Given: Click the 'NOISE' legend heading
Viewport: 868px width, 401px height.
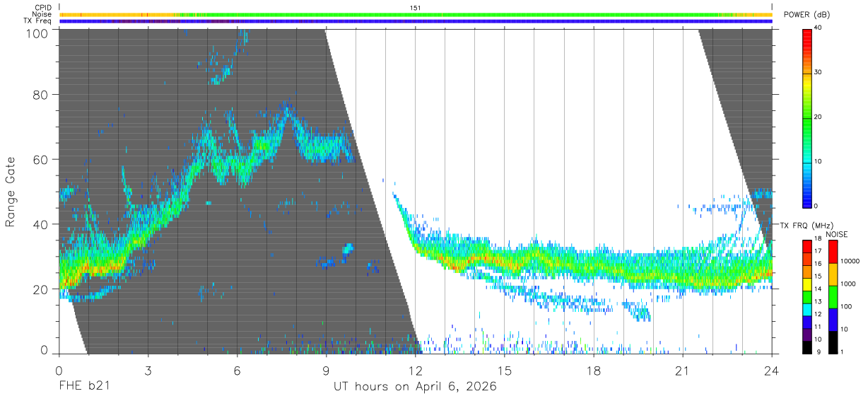Looking at the screenshot, I should (x=838, y=234).
